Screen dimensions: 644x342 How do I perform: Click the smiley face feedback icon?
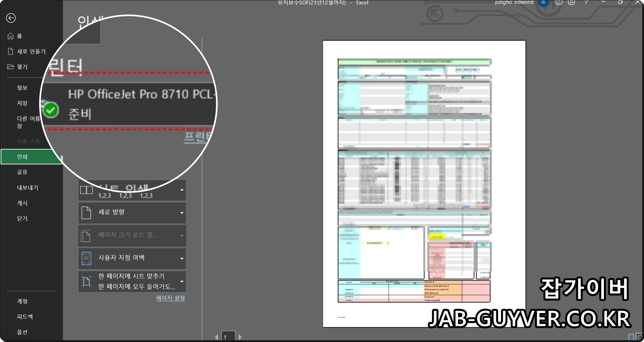point(558,2)
